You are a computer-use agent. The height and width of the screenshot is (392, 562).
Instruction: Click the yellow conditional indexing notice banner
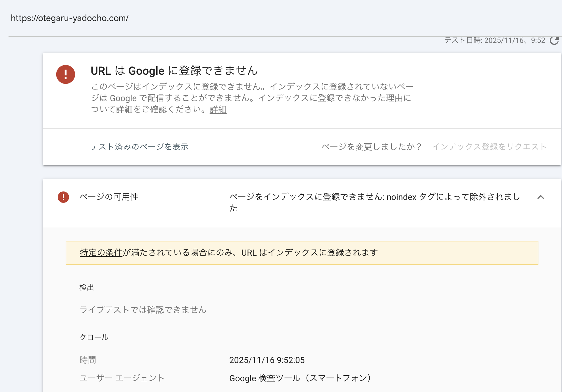coord(301,253)
